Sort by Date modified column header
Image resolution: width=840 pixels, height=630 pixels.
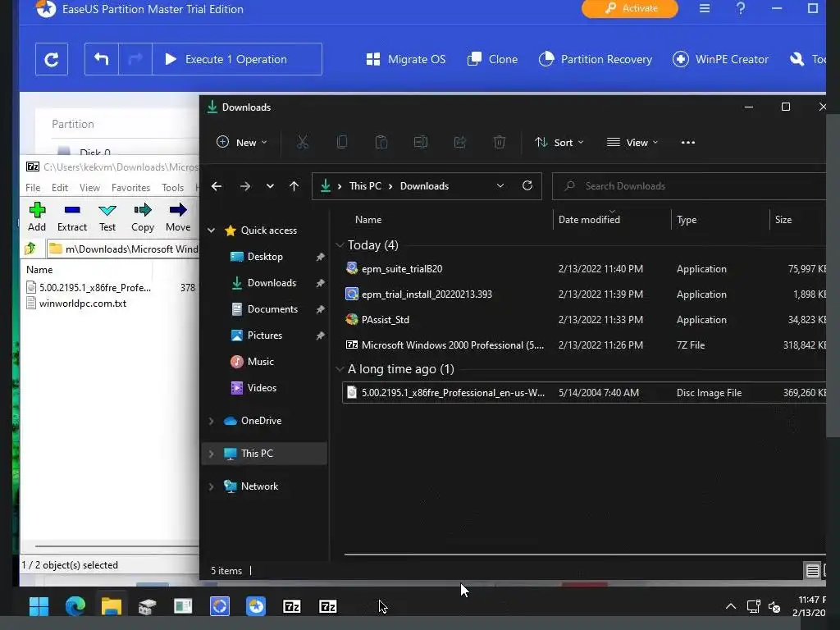(x=589, y=220)
